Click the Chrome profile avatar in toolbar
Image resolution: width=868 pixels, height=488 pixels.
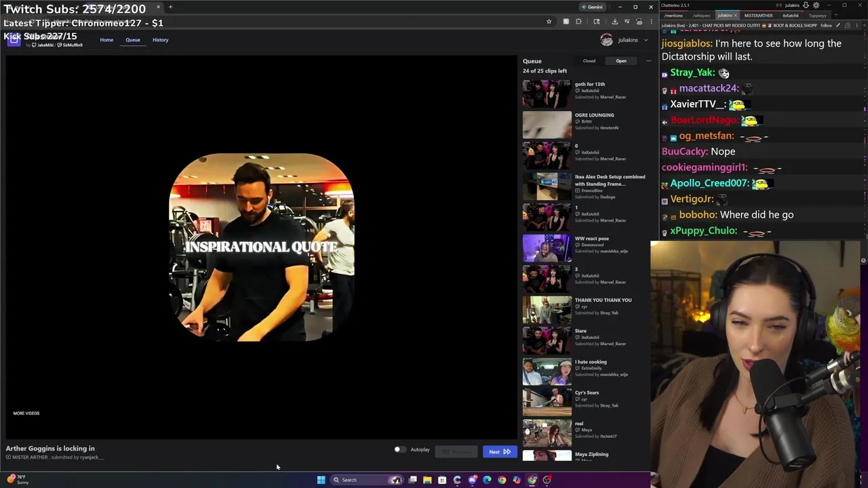click(x=639, y=22)
